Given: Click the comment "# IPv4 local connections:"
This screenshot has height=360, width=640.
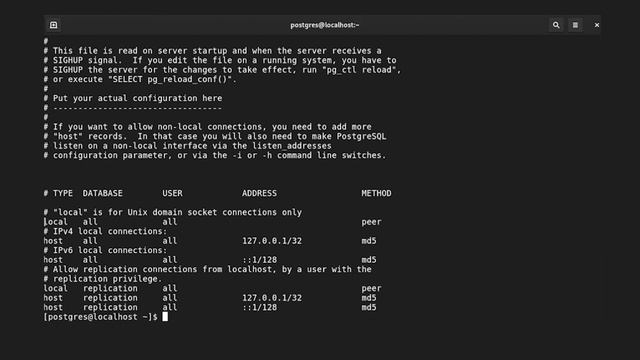Looking at the screenshot, I should click(105, 231).
